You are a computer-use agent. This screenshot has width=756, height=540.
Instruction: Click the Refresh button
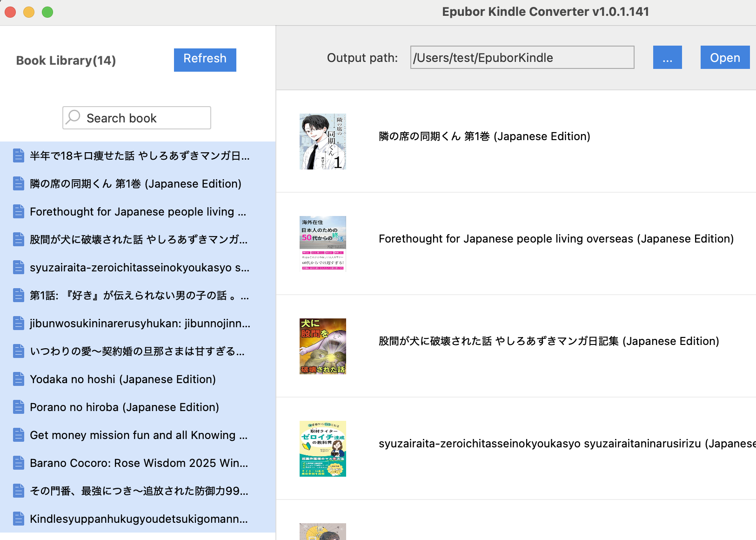pos(205,60)
